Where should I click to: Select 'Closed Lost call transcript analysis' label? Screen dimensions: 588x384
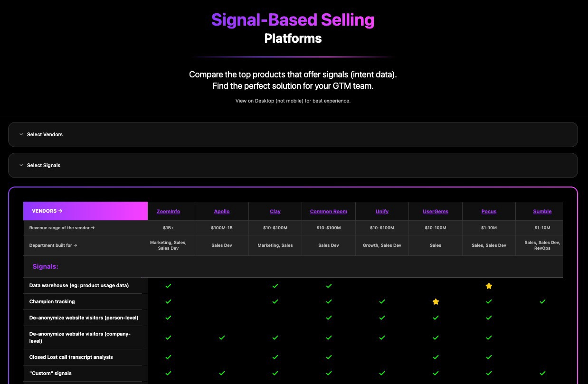pyautogui.click(x=71, y=357)
